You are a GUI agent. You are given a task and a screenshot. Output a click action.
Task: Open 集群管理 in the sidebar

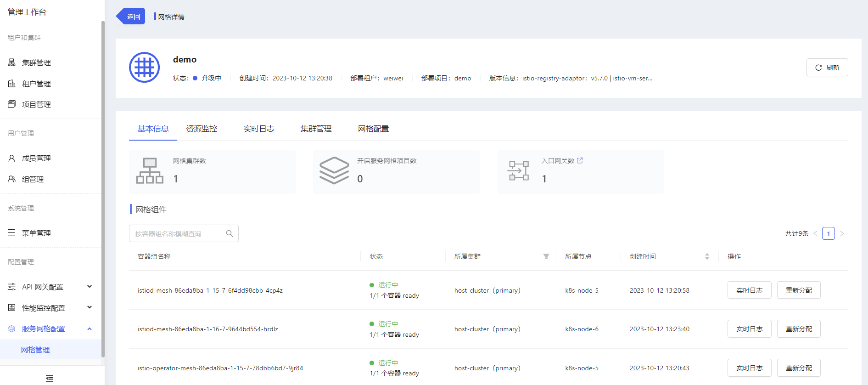[36, 62]
